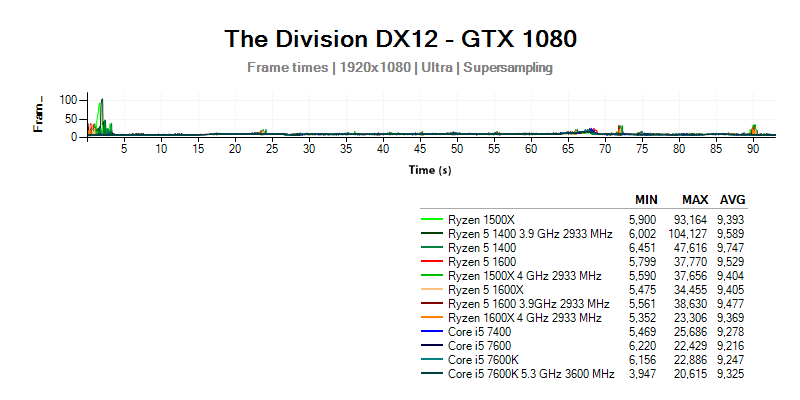Select Ryzen 1600X 4 GHz 2933 MHz entry
Viewport: 800px width, 400px height.
[x=525, y=318]
